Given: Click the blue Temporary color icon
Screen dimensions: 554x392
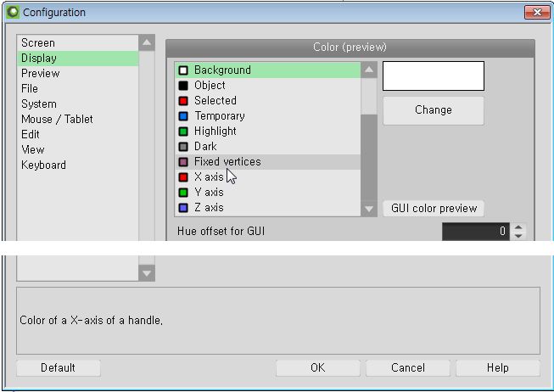Looking at the screenshot, I should (x=183, y=116).
